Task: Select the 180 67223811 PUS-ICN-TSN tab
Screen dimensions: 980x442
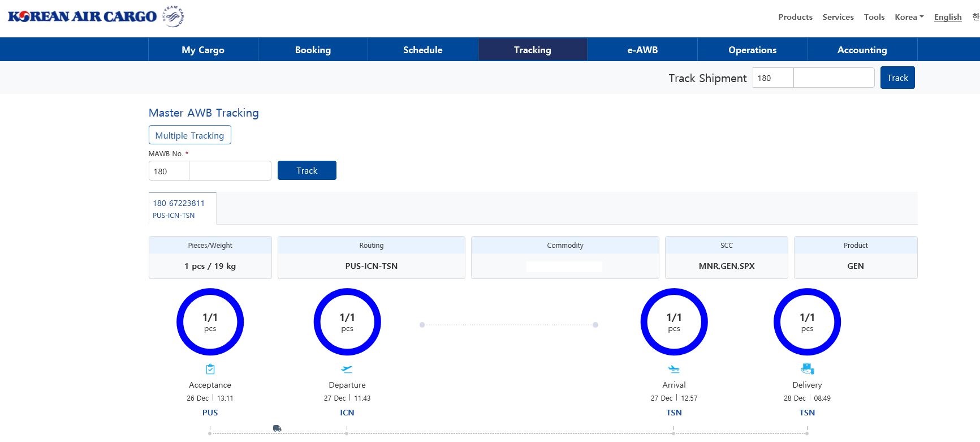Action: click(x=183, y=209)
